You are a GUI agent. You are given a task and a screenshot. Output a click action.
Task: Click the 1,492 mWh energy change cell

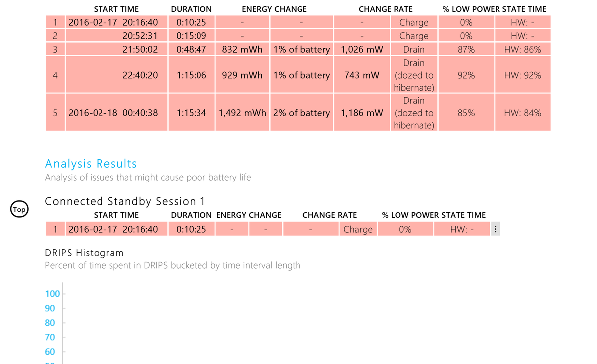tap(242, 112)
